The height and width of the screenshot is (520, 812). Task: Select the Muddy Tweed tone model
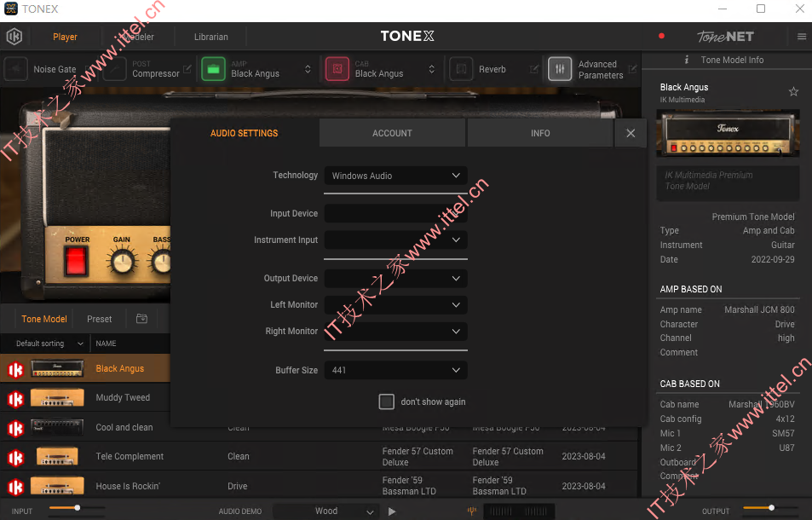[x=123, y=397]
